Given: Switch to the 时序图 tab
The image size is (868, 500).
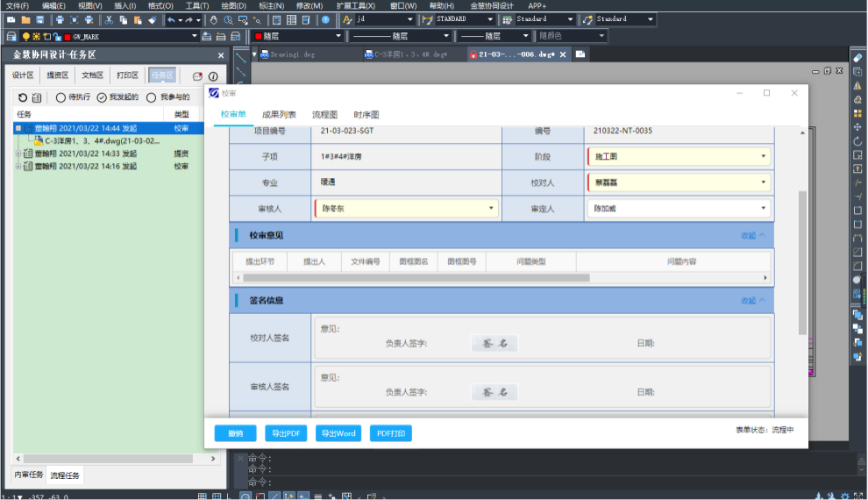Looking at the screenshot, I should point(366,115).
